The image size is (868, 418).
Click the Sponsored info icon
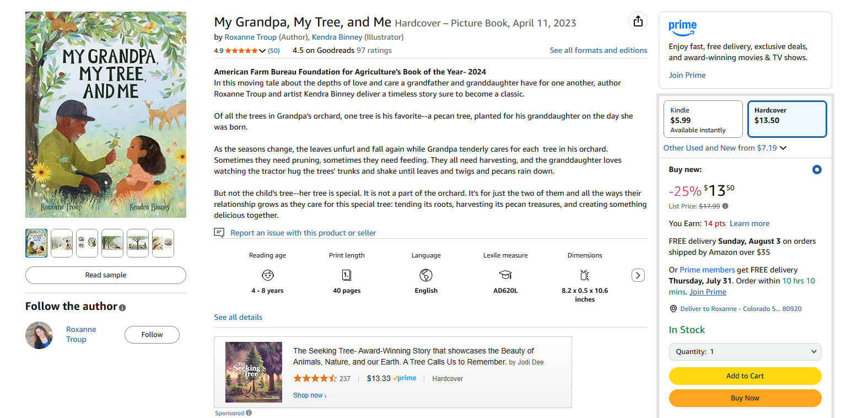[x=249, y=413]
